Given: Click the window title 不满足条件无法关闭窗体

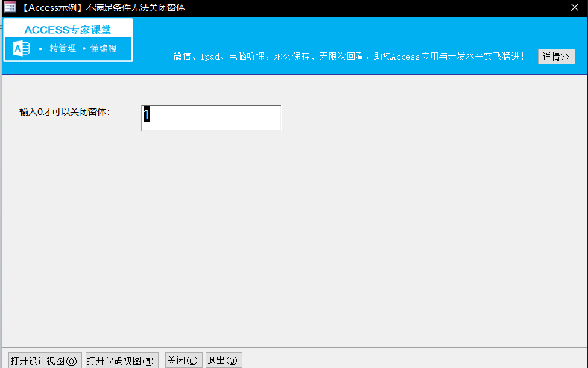Looking at the screenshot, I should [x=135, y=8].
